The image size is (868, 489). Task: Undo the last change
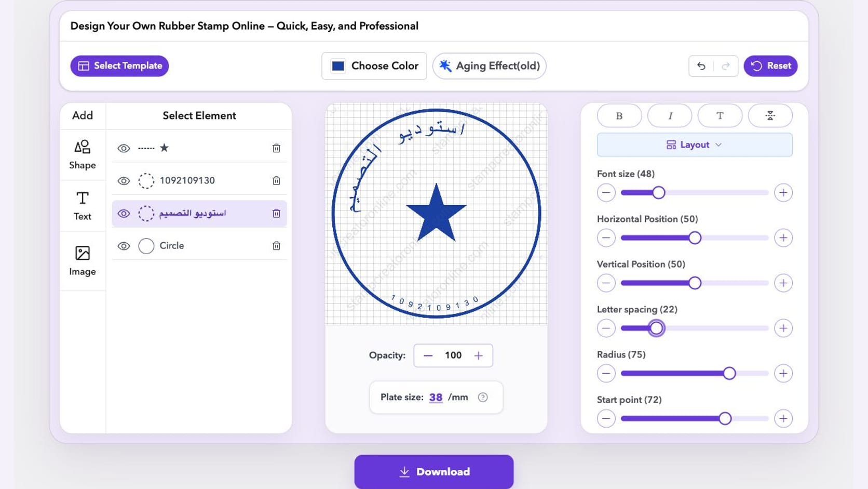point(701,66)
